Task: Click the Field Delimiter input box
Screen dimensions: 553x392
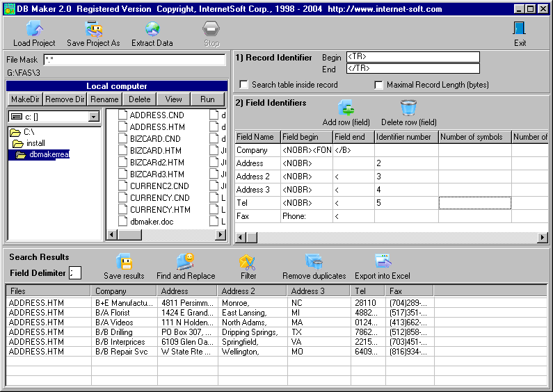Action: (x=75, y=272)
